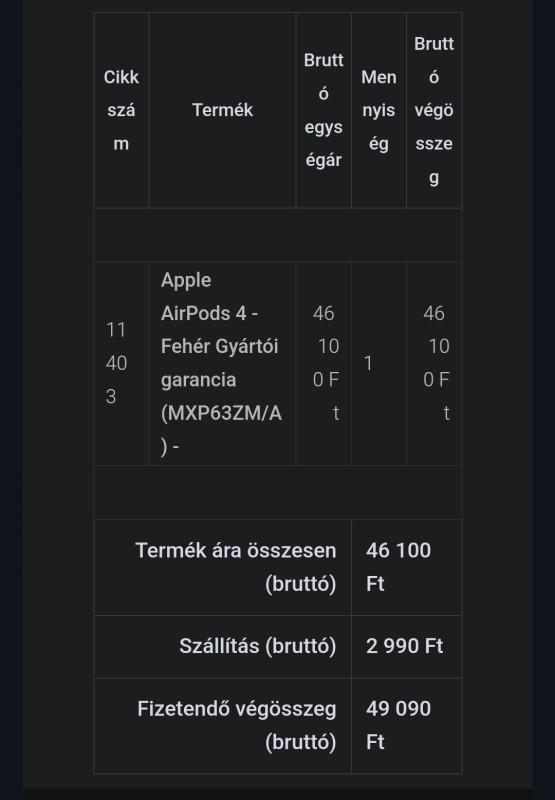Click the Bruttó végösszeg header cell
This screenshot has height=800, width=555.
[x=434, y=110]
